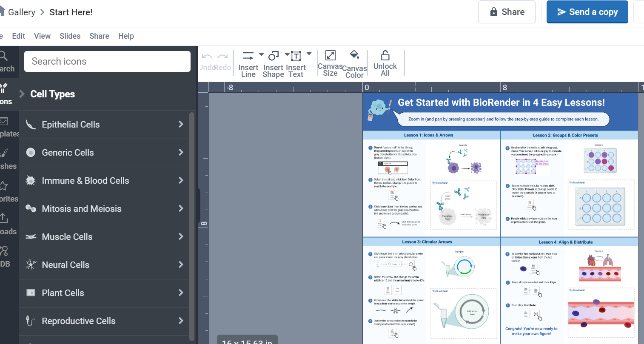The height and width of the screenshot is (344, 644).
Task: Click the Neural Cells icon
Action: (31, 264)
